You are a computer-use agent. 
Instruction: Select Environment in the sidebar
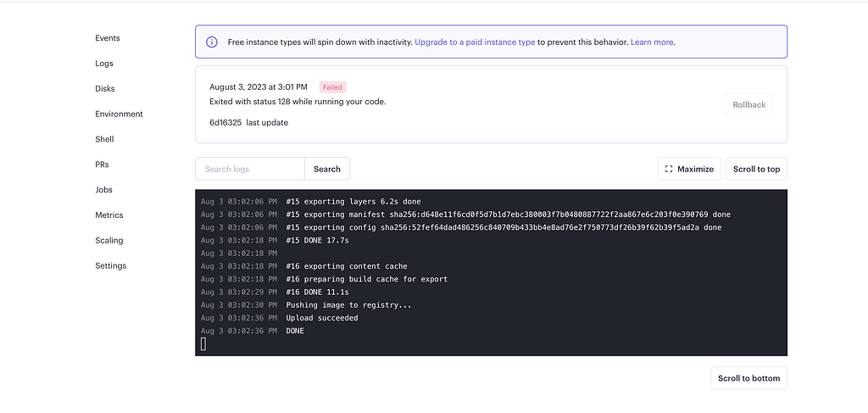(119, 114)
